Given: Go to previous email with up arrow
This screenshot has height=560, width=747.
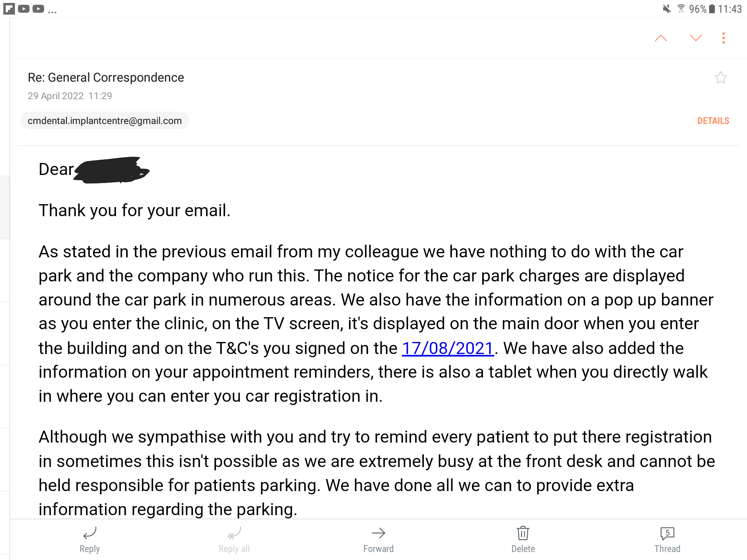Looking at the screenshot, I should pyautogui.click(x=661, y=38).
